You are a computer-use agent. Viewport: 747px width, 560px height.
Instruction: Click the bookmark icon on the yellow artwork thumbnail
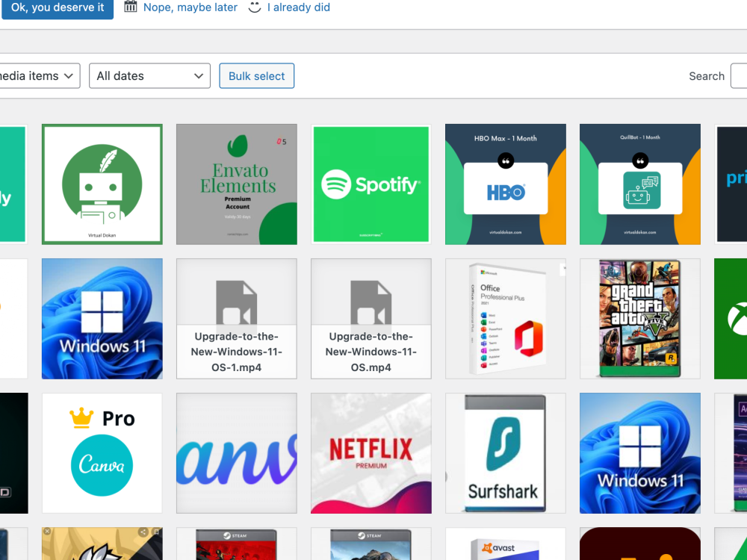click(x=156, y=532)
